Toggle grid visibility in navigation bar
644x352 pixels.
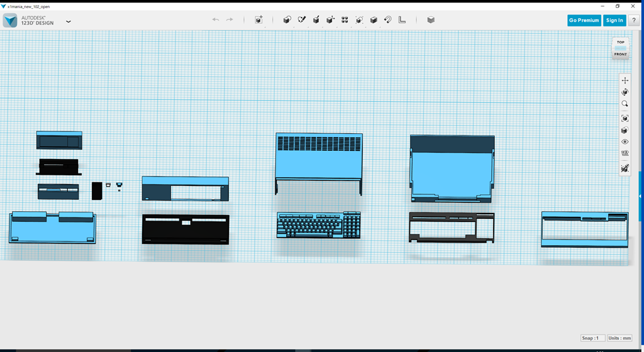point(625,153)
